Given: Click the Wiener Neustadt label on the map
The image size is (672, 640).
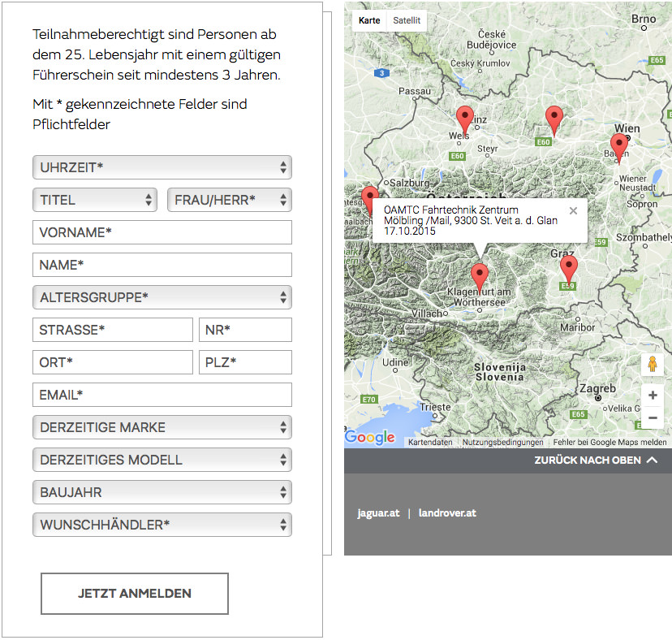Looking at the screenshot, I should click(x=637, y=184).
